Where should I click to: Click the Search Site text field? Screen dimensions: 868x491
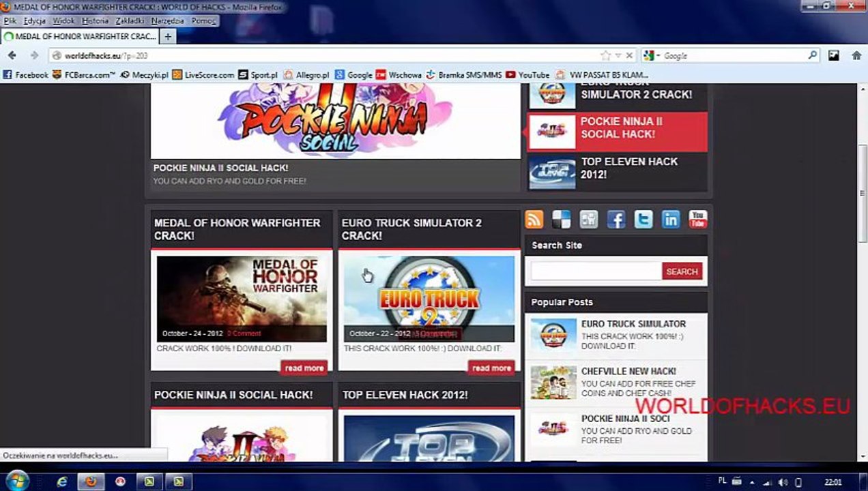tap(596, 271)
